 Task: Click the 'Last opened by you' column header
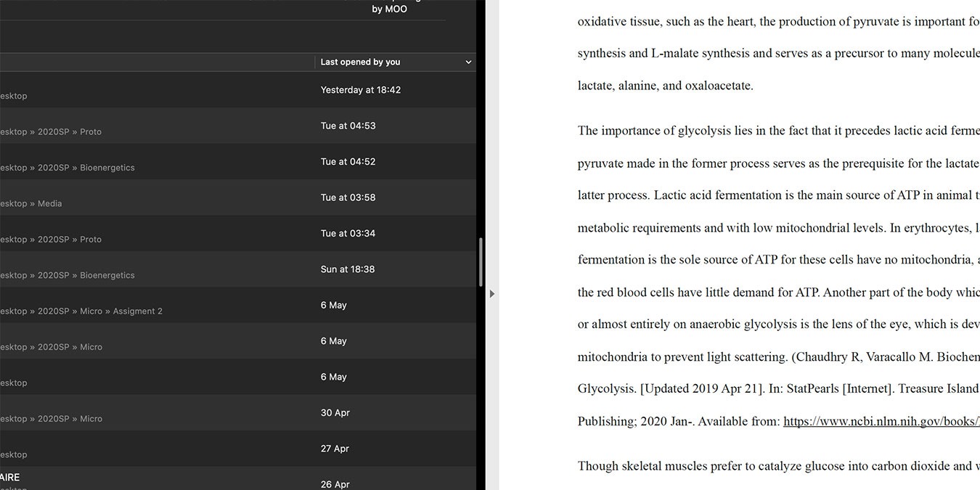click(x=361, y=62)
